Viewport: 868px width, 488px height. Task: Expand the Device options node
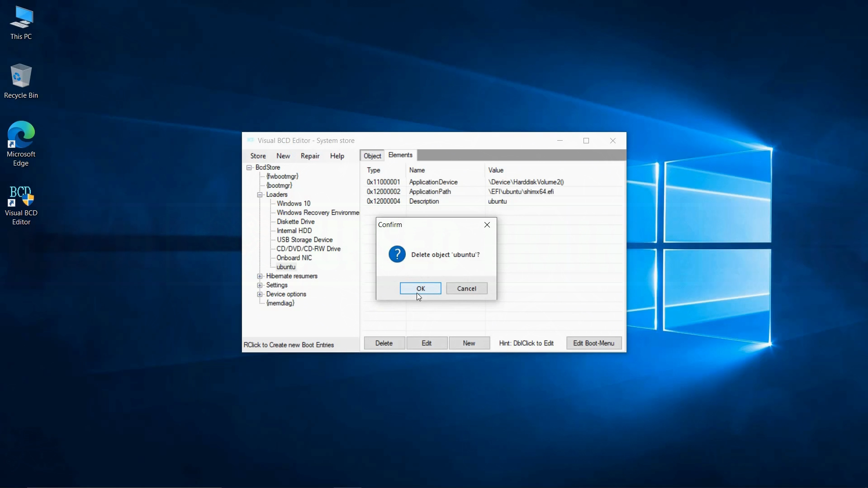260,294
